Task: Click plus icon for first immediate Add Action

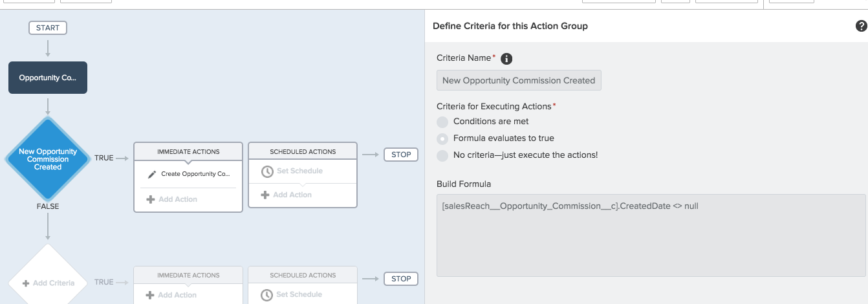Action: tap(151, 199)
